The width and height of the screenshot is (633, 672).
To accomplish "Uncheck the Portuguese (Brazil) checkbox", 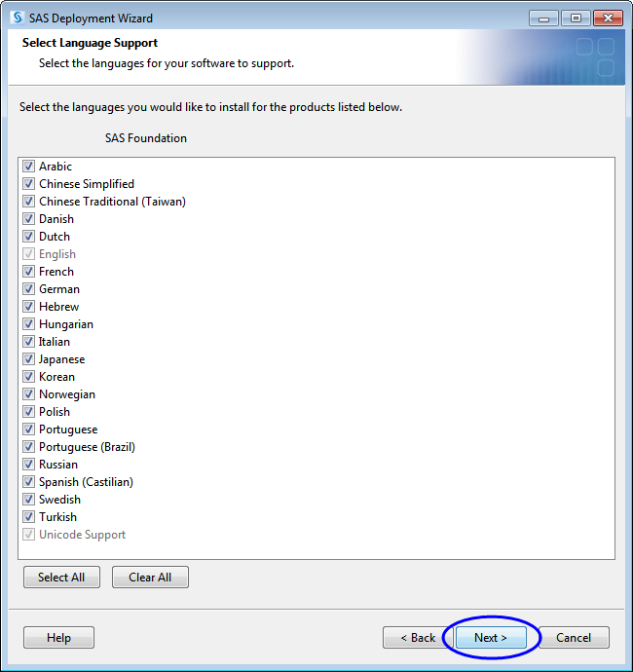I will [x=28, y=447].
